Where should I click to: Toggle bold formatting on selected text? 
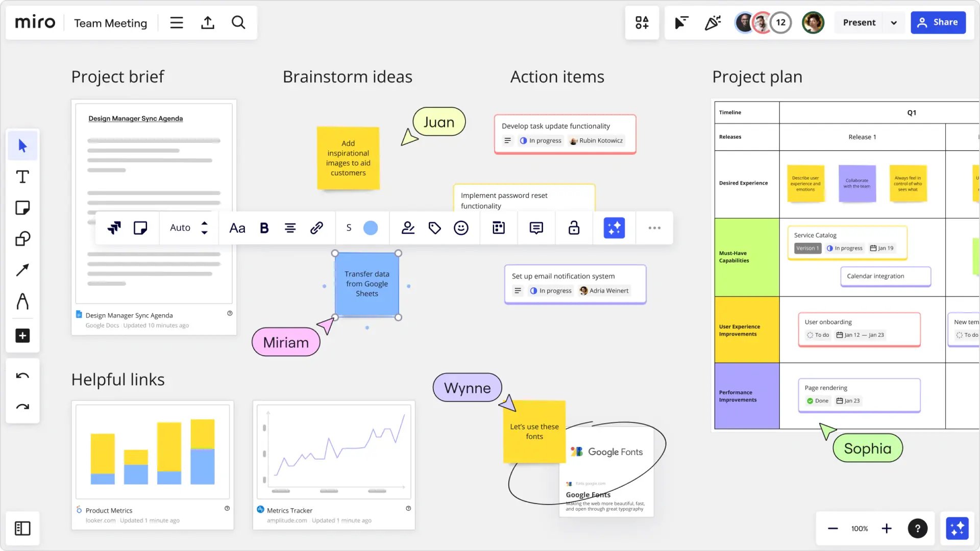(264, 228)
